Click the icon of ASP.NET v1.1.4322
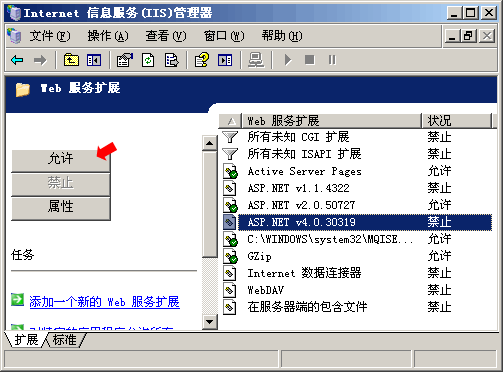The image size is (503, 372). pyautogui.click(x=230, y=188)
